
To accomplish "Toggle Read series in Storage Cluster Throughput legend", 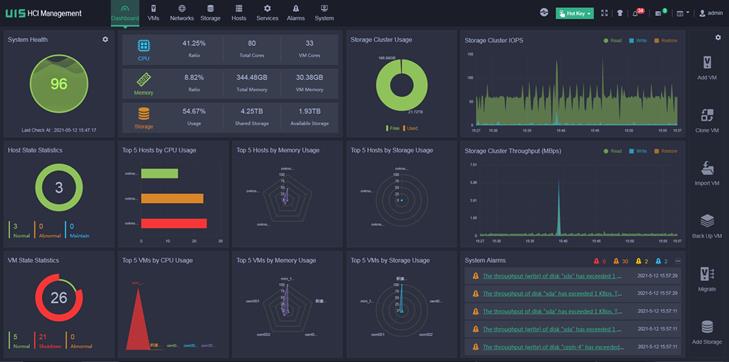I will (x=613, y=151).
